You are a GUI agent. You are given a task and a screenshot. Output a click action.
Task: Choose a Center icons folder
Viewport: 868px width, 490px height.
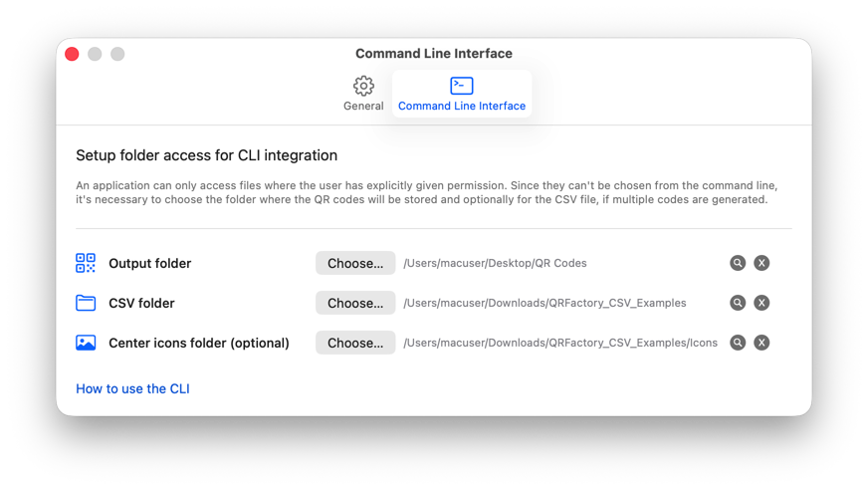click(355, 343)
